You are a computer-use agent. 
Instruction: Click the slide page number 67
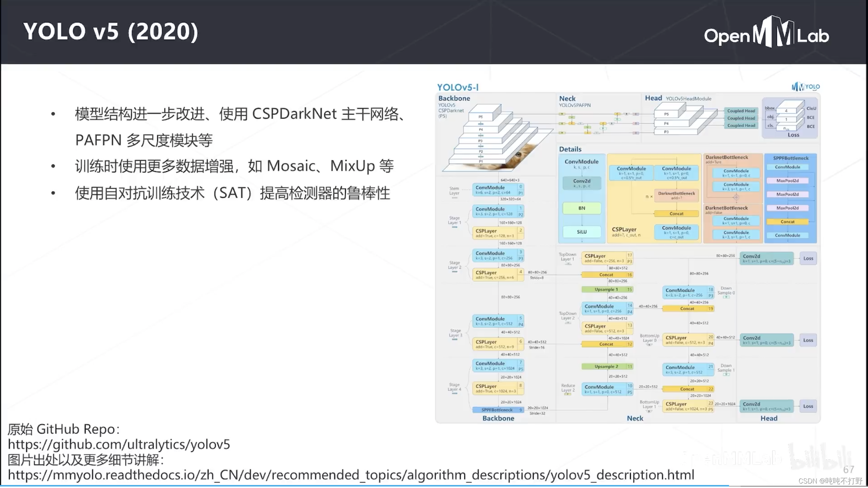(849, 470)
